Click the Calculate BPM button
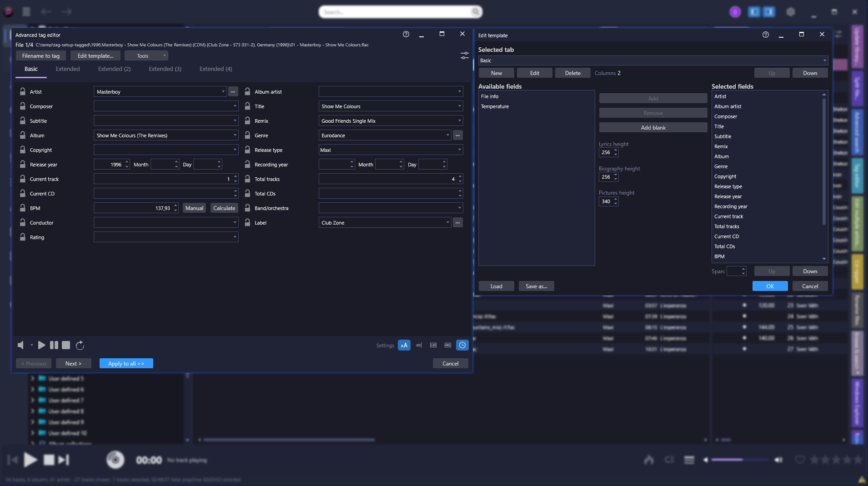868x486 pixels. coord(224,208)
